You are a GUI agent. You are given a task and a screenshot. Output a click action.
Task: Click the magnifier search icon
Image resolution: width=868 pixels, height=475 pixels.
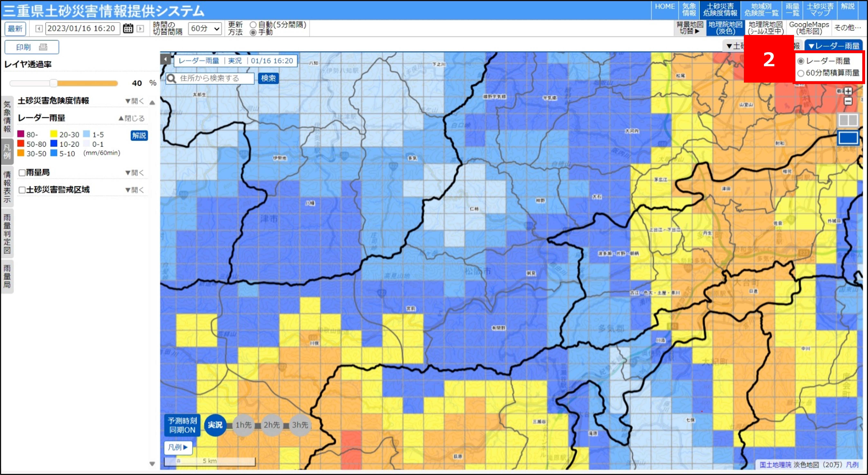(172, 79)
